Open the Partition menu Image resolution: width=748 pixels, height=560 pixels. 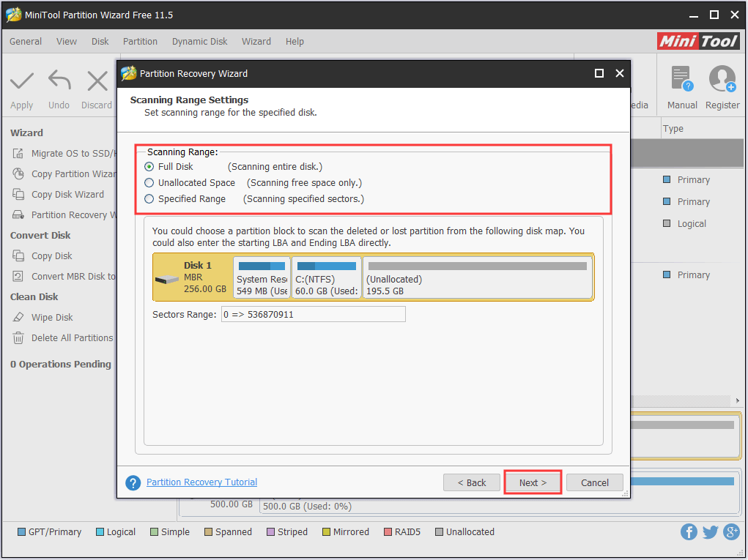[140, 42]
